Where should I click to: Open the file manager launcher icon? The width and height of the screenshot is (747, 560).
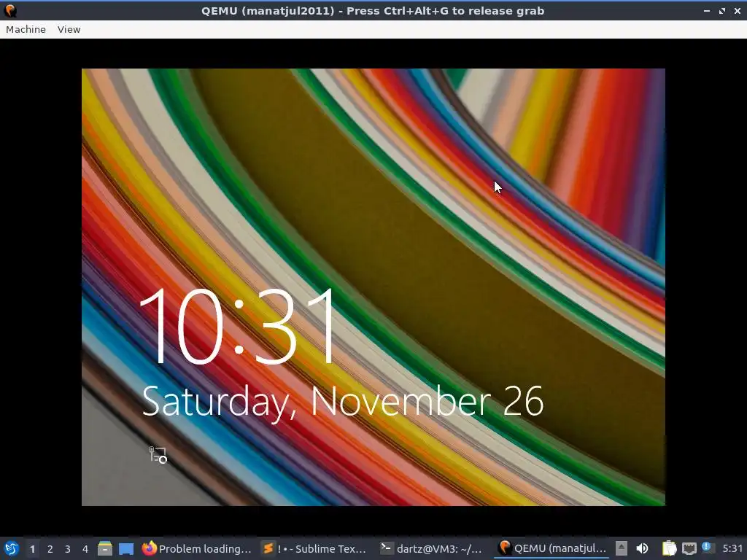click(105, 548)
